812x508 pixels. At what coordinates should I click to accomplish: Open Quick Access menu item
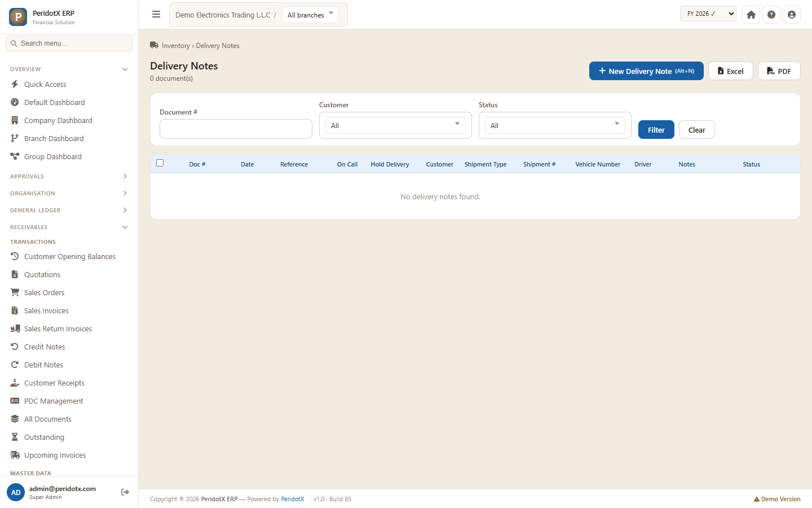point(69,84)
